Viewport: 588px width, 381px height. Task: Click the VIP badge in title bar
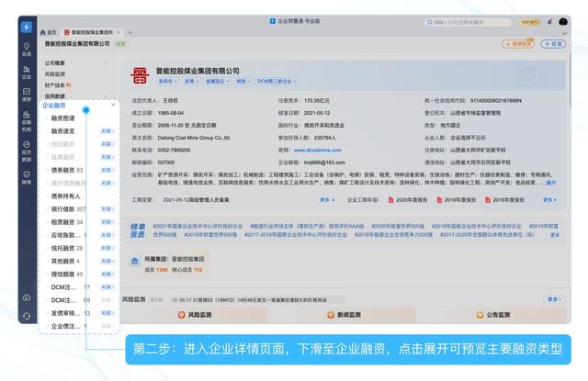point(529,22)
